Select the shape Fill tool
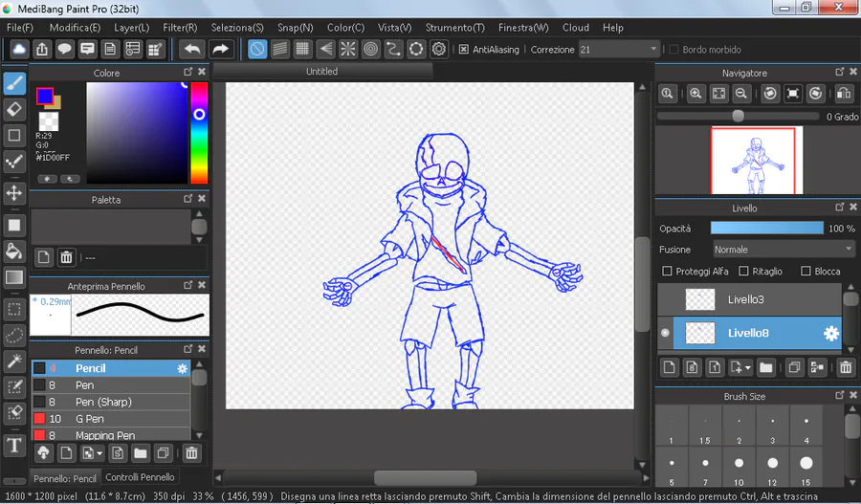 coord(14,226)
